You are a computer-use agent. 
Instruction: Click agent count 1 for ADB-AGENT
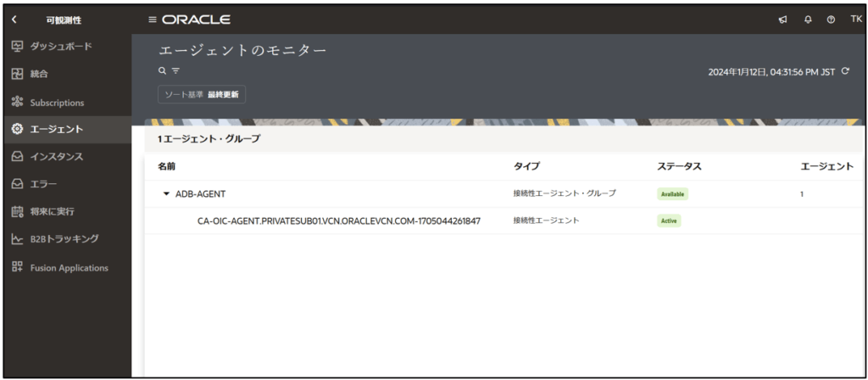tap(802, 194)
